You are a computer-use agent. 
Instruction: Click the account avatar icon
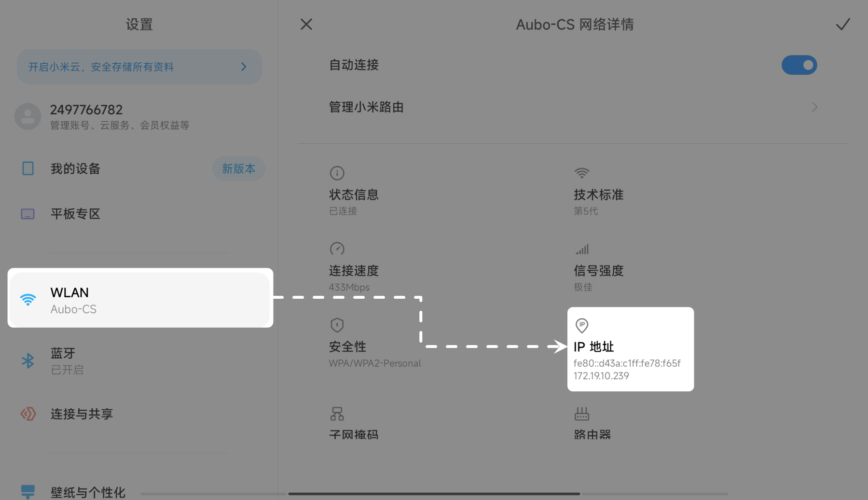[x=28, y=116]
